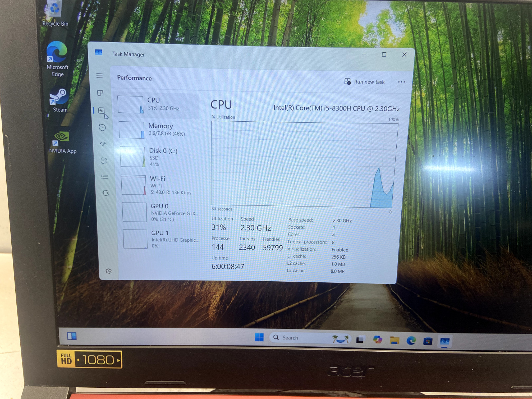Open the three-dot more options menu
Screen dimensions: 532x399
(x=401, y=82)
